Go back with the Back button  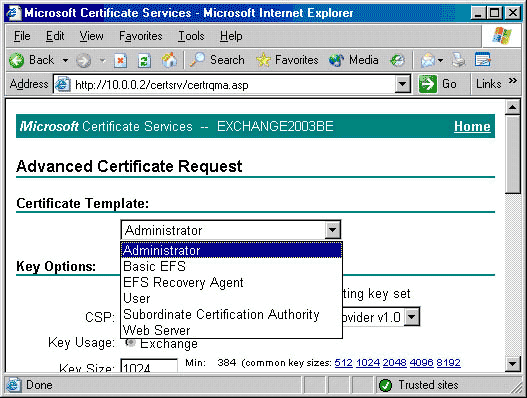[31, 61]
